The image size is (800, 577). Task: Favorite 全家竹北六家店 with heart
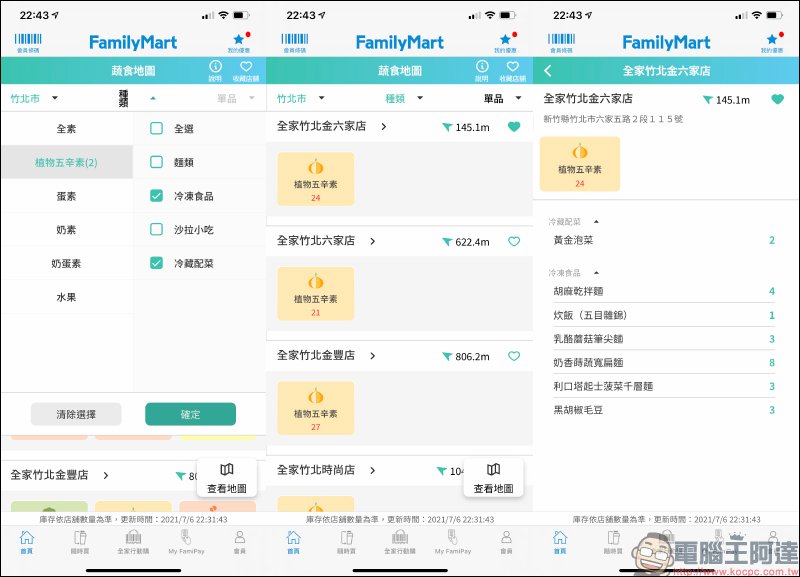pos(514,241)
